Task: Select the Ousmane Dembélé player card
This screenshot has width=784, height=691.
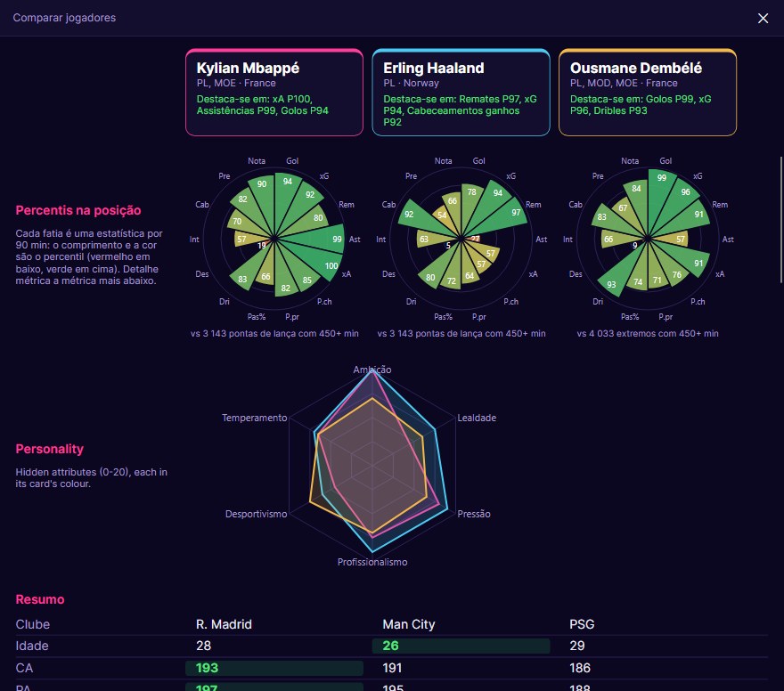Action: pos(648,93)
